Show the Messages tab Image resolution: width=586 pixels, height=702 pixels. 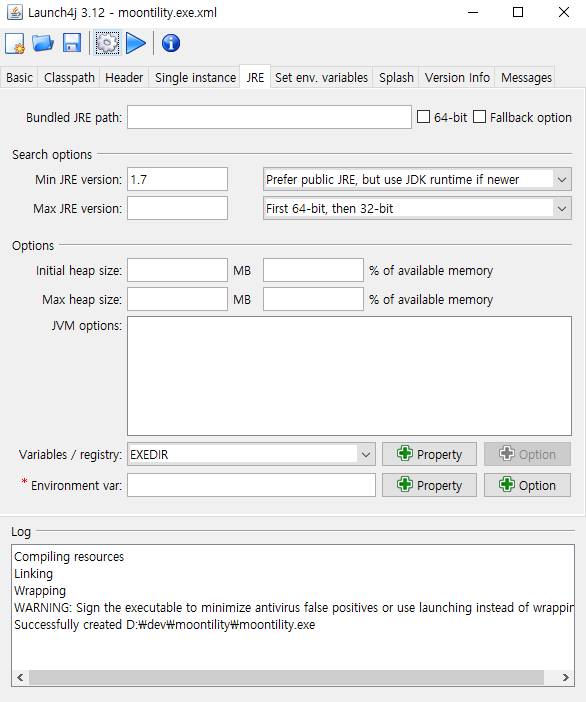[x=526, y=77]
